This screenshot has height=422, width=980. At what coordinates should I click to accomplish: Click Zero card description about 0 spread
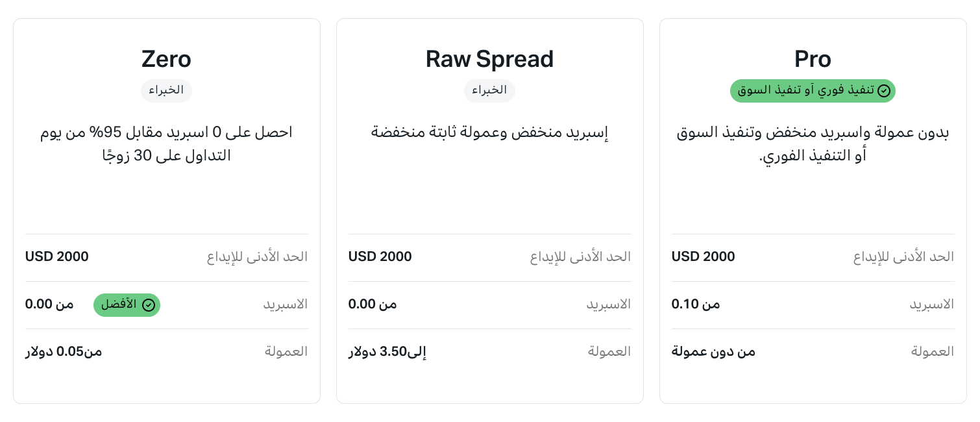tap(166, 144)
